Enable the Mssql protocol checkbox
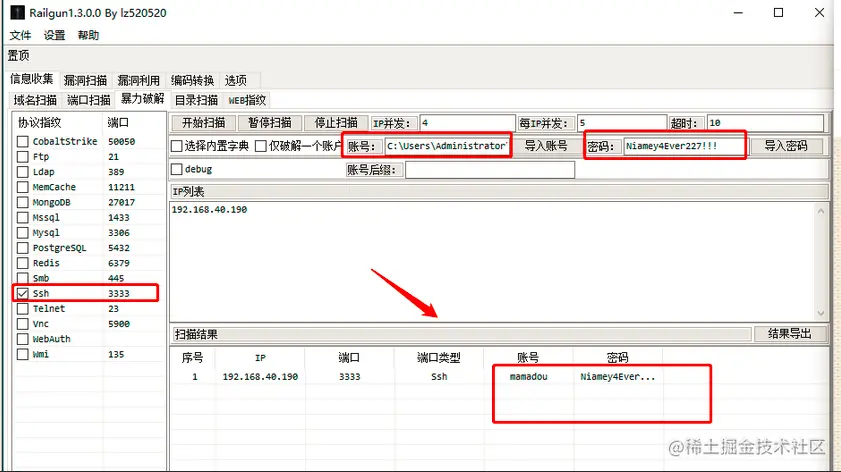841x472 pixels. [x=23, y=217]
